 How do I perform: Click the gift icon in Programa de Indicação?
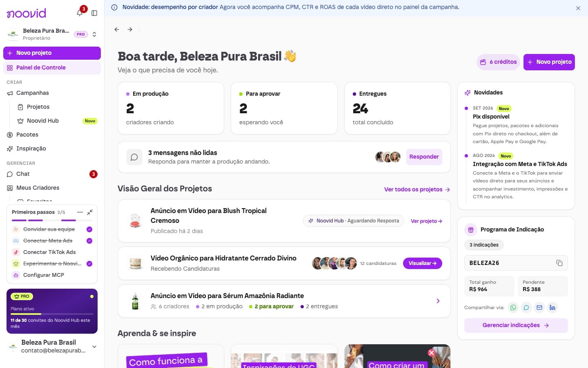point(471,230)
